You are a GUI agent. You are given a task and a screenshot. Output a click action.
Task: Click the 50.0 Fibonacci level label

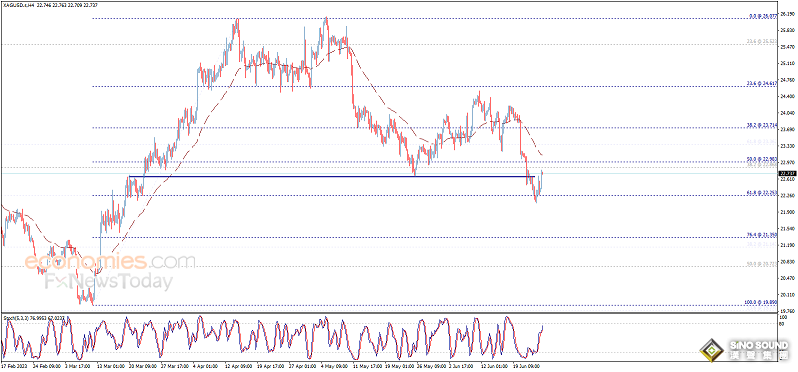coord(761,159)
